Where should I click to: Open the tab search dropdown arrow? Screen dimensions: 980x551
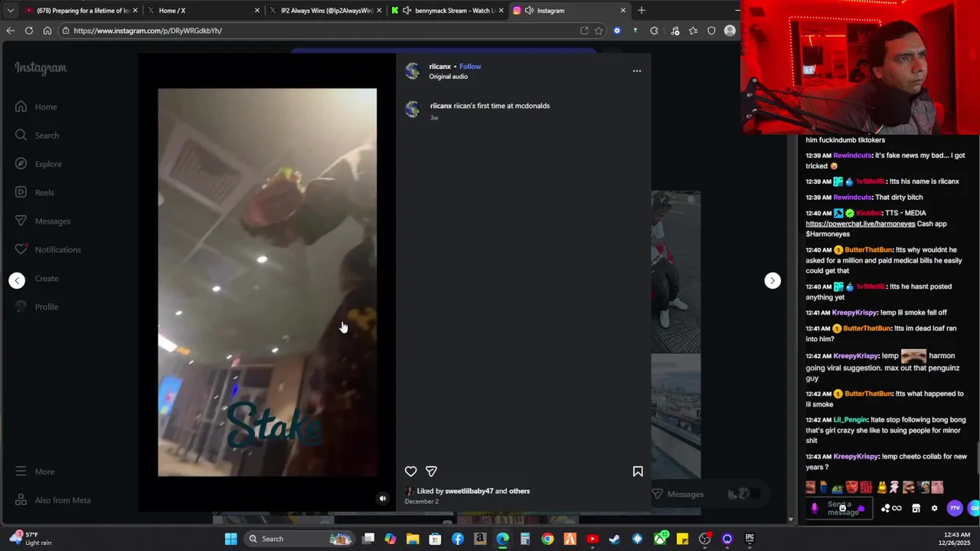point(10,11)
